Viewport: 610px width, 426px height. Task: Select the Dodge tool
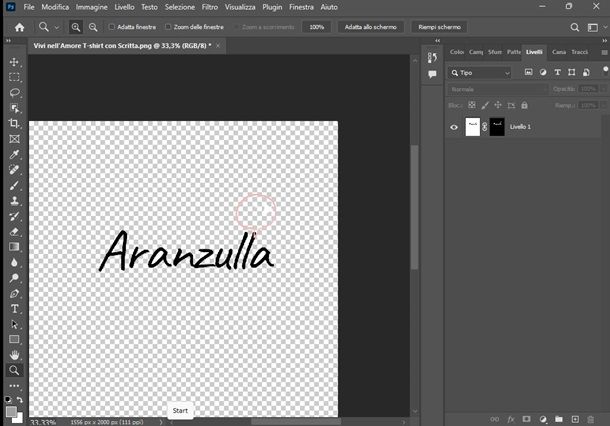click(14, 278)
